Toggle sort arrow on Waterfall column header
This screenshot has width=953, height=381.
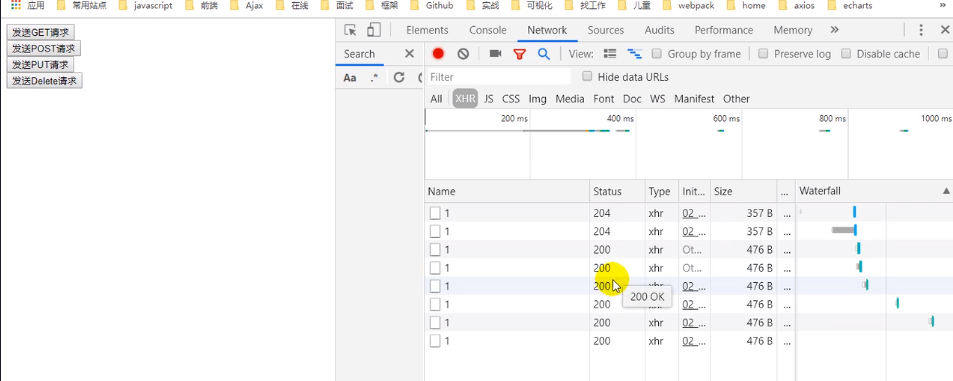946,191
